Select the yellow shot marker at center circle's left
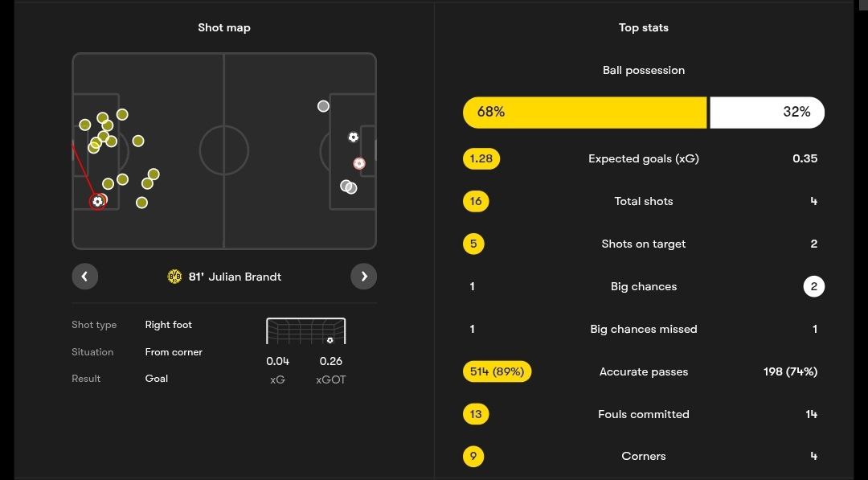The image size is (868, 480). pyautogui.click(x=138, y=142)
